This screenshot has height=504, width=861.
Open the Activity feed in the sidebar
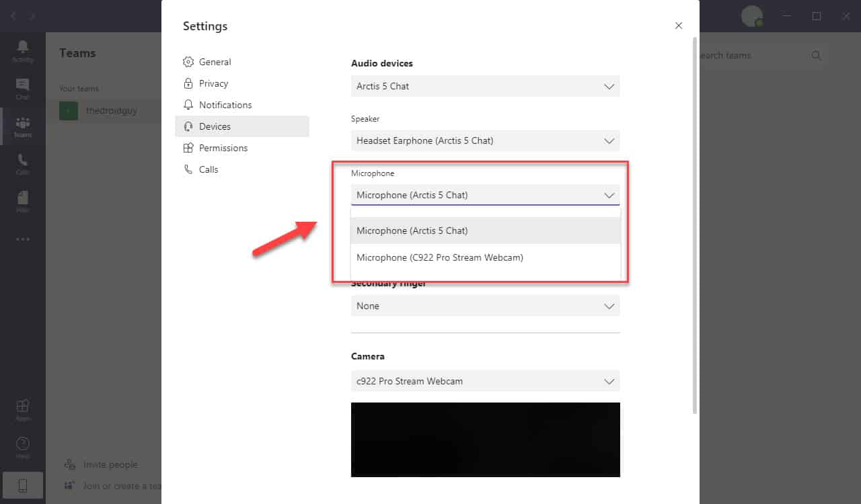click(23, 50)
